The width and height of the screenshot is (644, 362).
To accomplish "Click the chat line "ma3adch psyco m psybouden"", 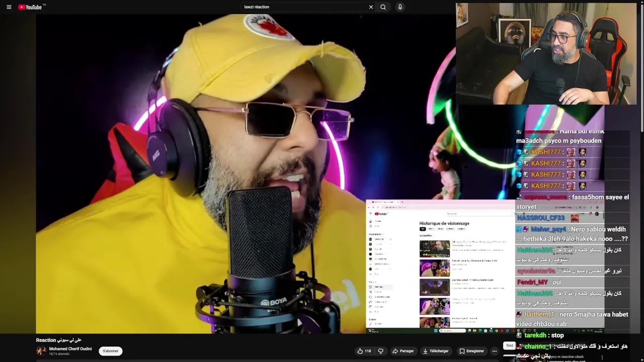I will pos(558,141).
